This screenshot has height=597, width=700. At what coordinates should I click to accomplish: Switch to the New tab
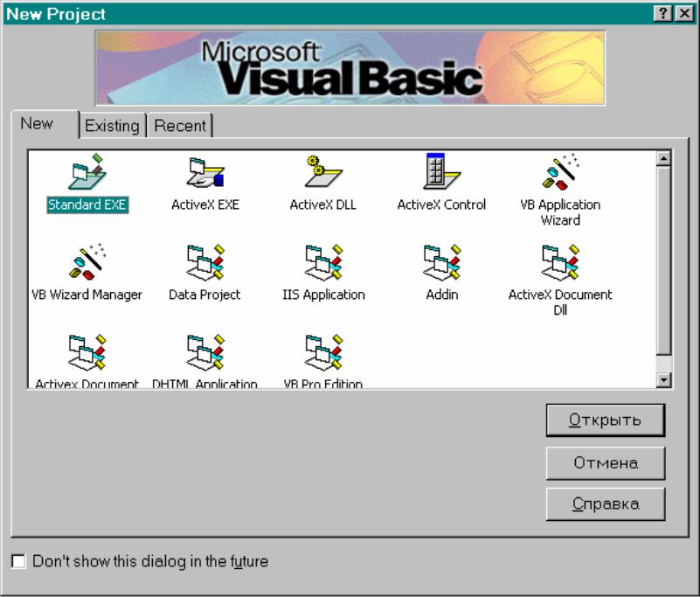click(x=45, y=124)
